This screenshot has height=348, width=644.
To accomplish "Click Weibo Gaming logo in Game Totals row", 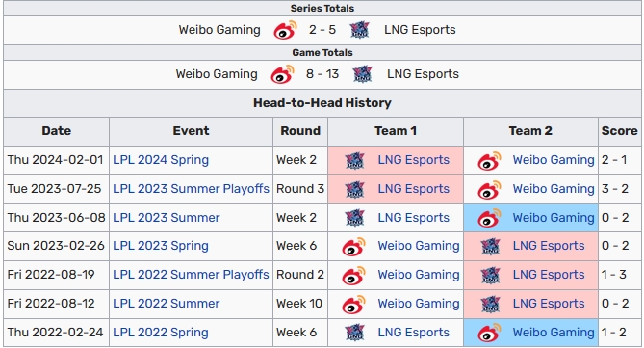I will [x=282, y=74].
